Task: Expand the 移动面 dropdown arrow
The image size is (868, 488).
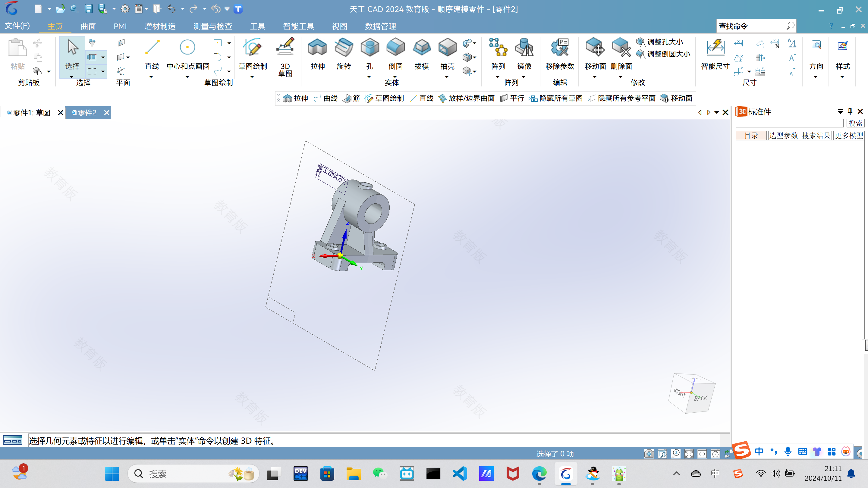Action: pyautogui.click(x=595, y=77)
